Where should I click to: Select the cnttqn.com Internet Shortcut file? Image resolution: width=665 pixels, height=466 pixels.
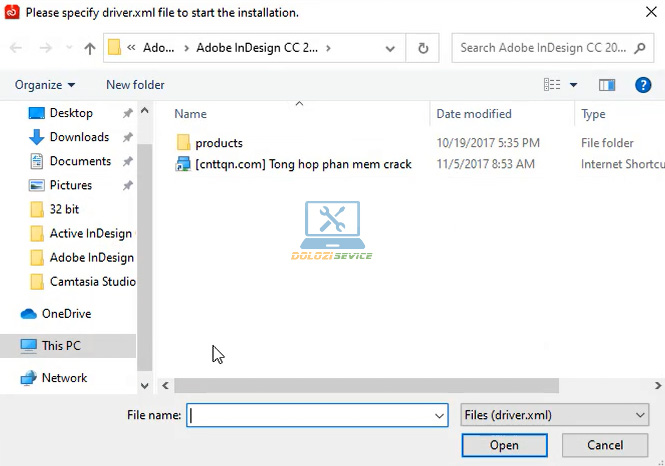(303, 164)
